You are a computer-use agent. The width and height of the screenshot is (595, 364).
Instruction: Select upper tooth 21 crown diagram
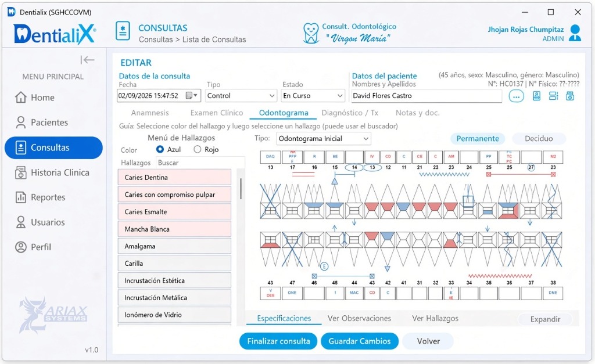pyautogui.click(x=419, y=210)
